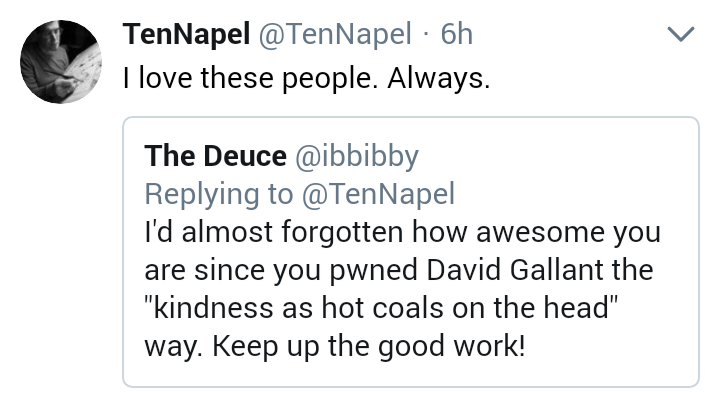Open the quoted tweet card from The Deuce
720x403 pixels.
coord(411,252)
